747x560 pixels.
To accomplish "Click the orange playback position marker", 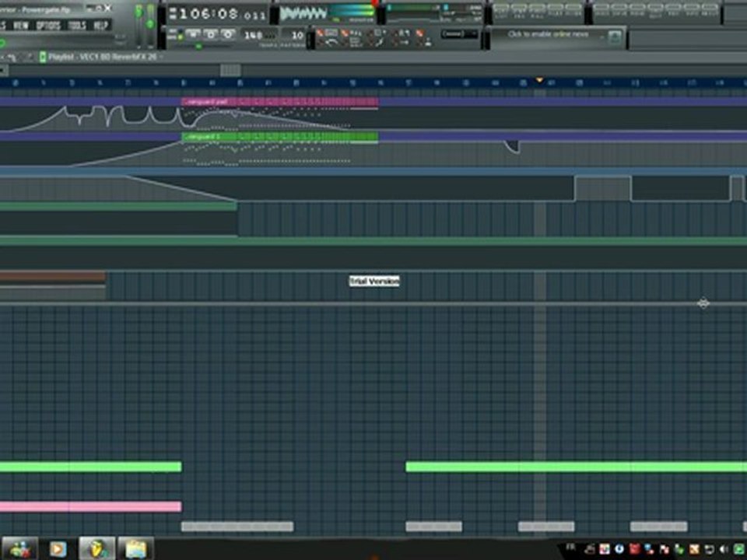I will (539, 80).
